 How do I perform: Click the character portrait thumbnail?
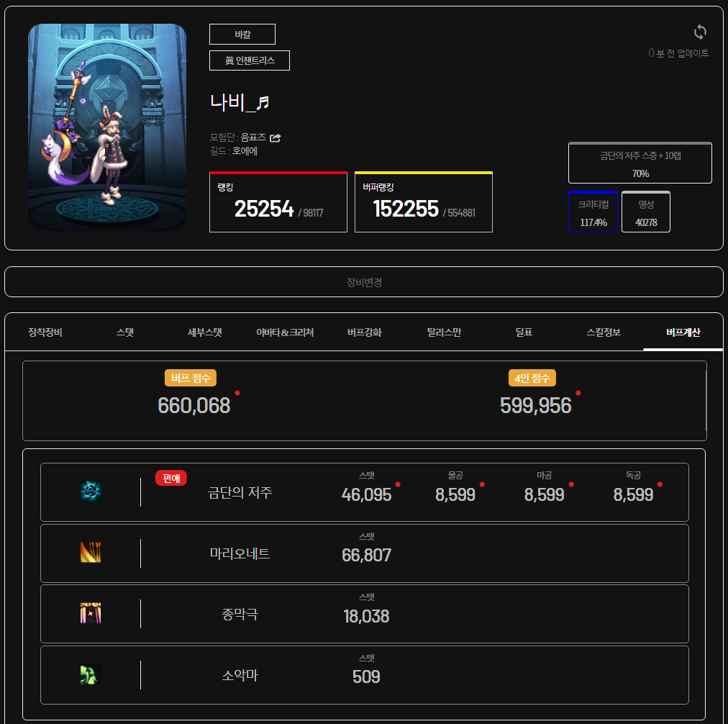pos(107,127)
